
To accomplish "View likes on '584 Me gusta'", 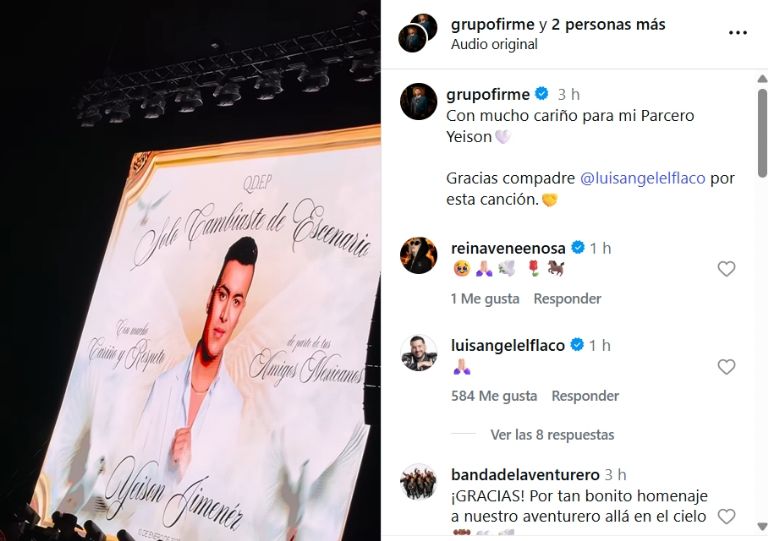I will point(494,396).
